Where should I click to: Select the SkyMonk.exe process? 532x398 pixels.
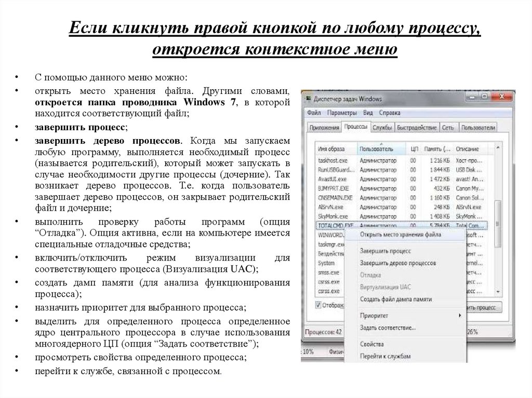pyautogui.click(x=401, y=216)
